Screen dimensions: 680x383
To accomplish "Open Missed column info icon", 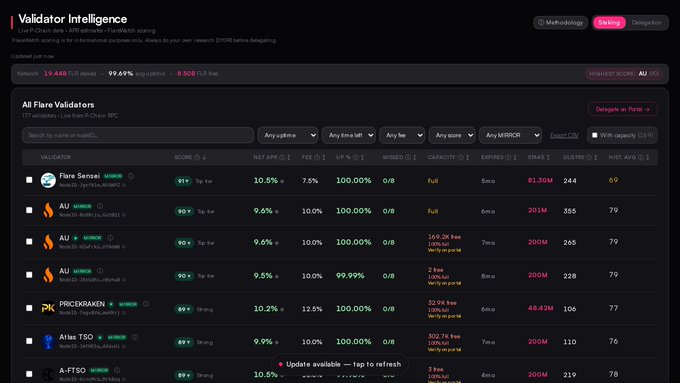I will coord(408,157).
